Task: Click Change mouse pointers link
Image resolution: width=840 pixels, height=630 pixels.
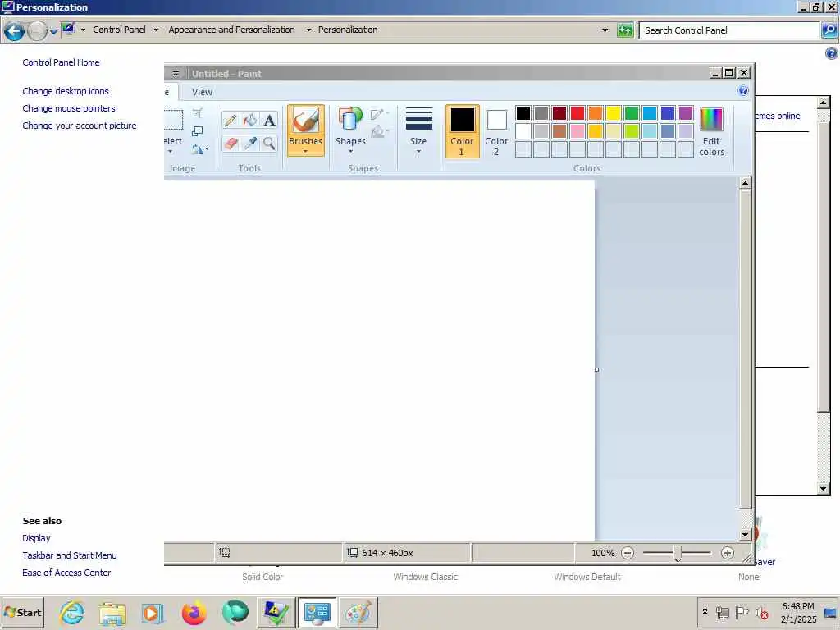Action: click(x=69, y=108)
